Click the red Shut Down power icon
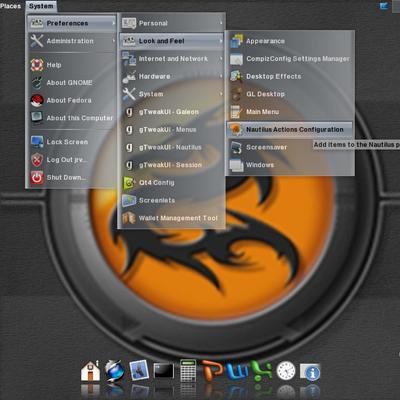400x400 pixels. point(37,178)
